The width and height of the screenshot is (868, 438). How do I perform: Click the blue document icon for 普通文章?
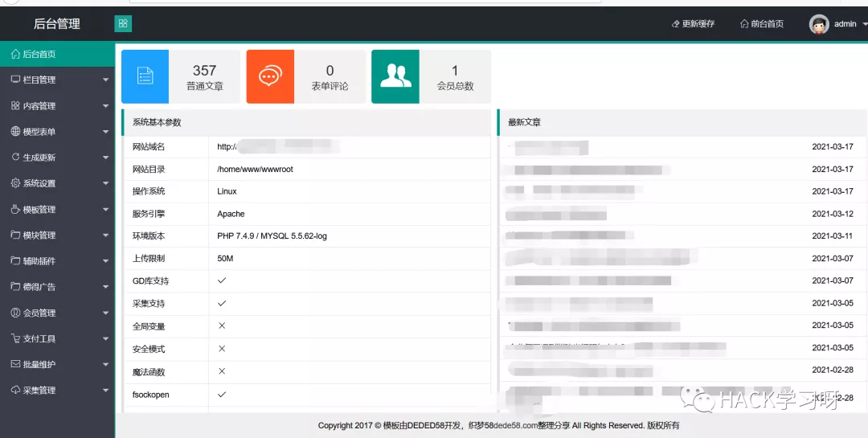point(145,76)
